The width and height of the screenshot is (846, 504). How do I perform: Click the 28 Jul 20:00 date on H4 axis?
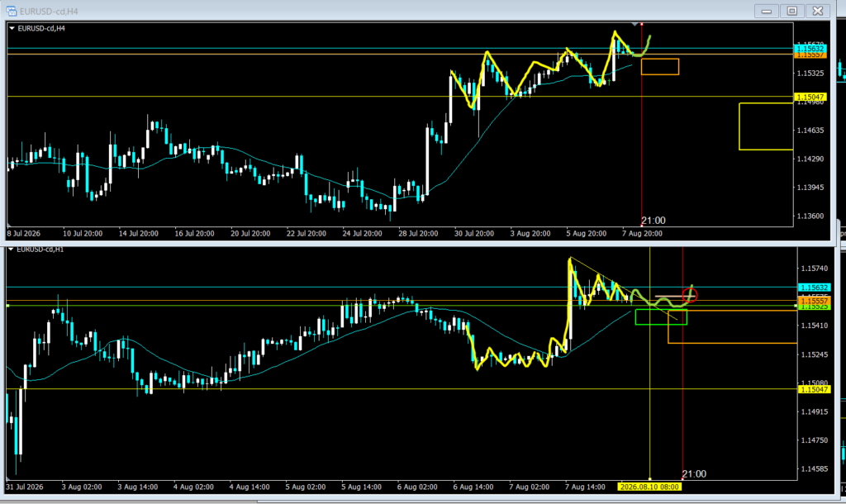tap(418, 234)
